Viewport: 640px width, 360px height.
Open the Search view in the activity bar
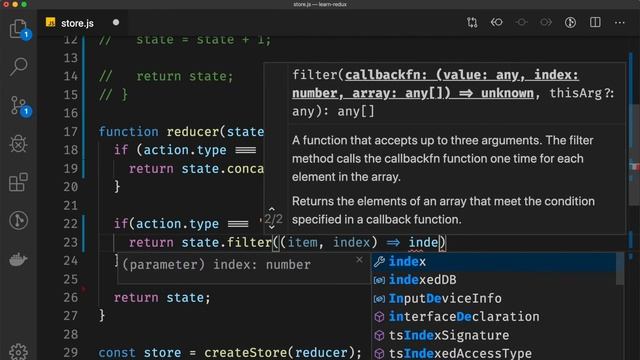[x=18, y=67]
